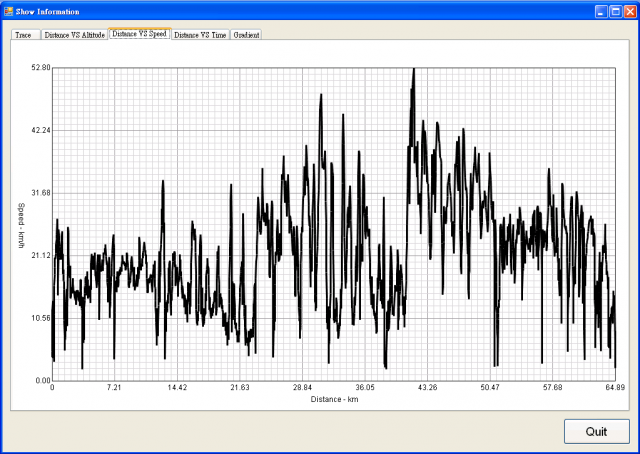Click the Show Information title bar text

click(48, 12)
